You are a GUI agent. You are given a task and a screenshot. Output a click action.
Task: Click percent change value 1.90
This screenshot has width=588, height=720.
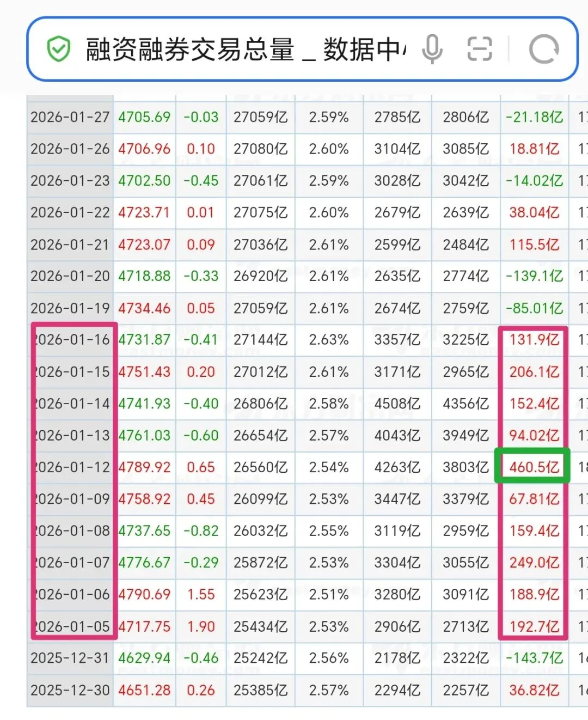coord(201,627)
